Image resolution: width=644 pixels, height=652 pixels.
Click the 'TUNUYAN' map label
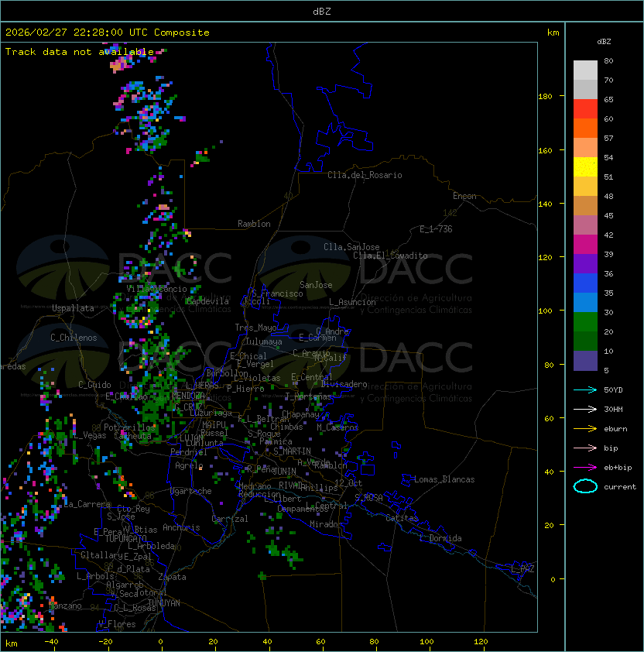(x=164, y=603)
